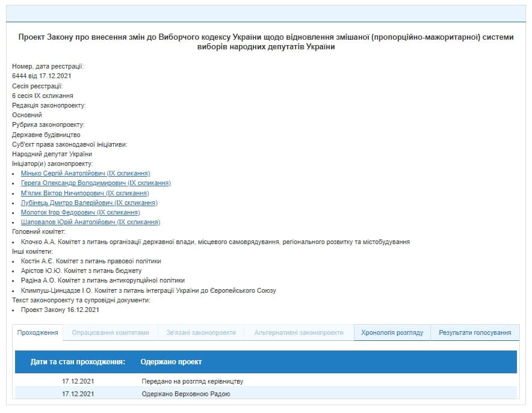Click head committee entry Клочко А.А.
Image resolution: width=532 pixels, height=413 pixels.
tap(215, 242)
